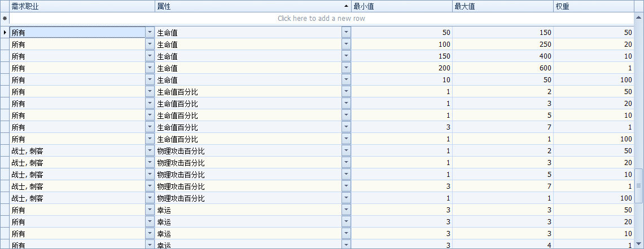The width and height of the screenshot is (644, 249).
Task: Expand 需求职业 dropdown of first 战士, 刺客 row
Action: (x=150, y=151)
